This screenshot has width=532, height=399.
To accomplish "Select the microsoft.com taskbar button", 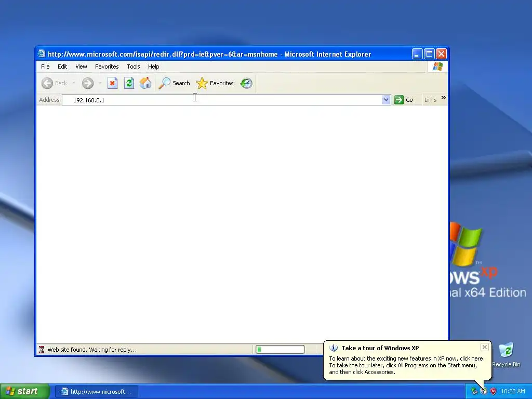I will pyautogui.click(x=96, y=392).
